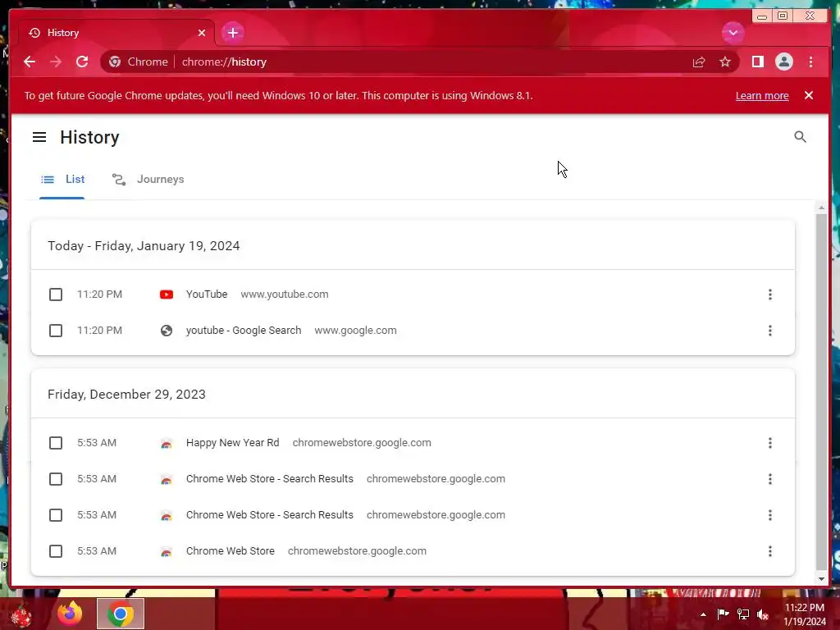Click the 11:20 PM time of YouTube entry
840x630 pixels.
point(99,294)
